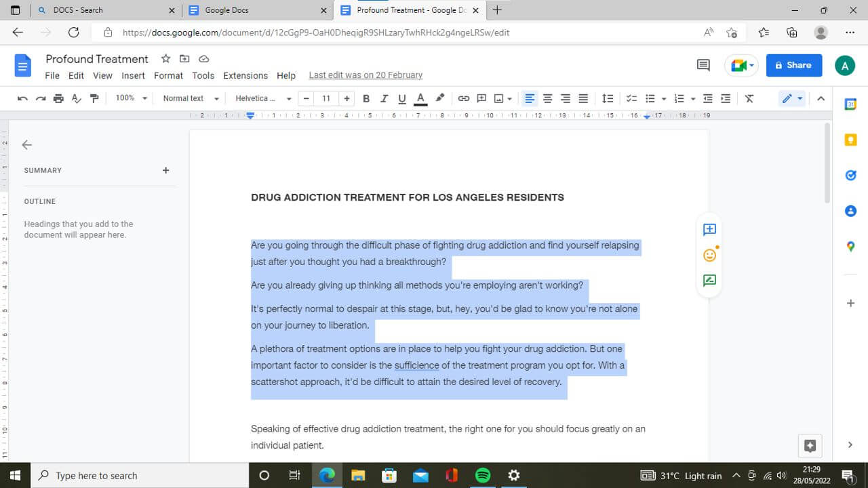The width and height of the screenshot is (868, 488).
Task: Enable underline formatting
Action: point(401,98)
